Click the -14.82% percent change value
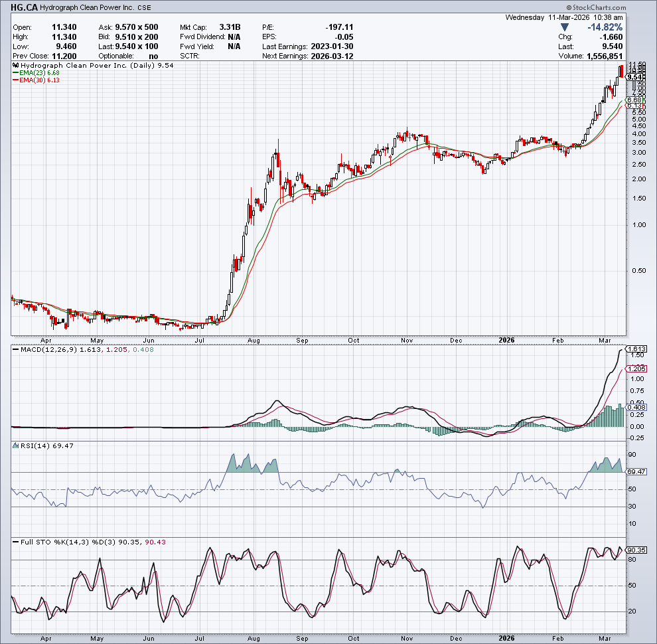The width and height of the screenshot is (657, 644). point(605,27)
